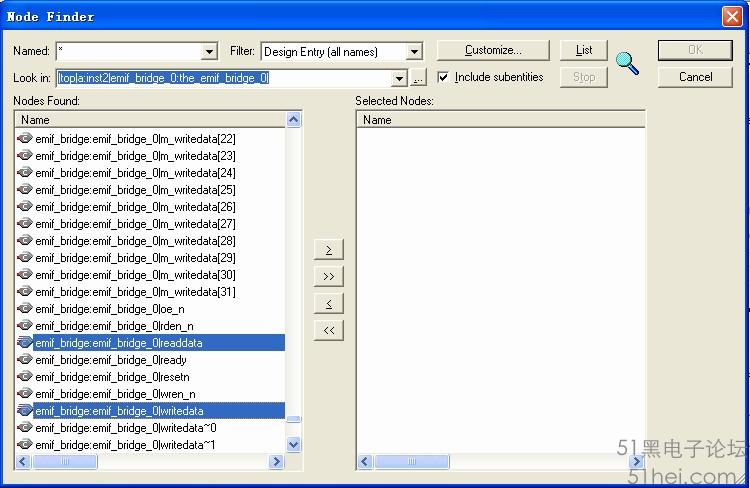Click the Cancel button
Screen dimensions: 750x488
[x=695, y=77]
